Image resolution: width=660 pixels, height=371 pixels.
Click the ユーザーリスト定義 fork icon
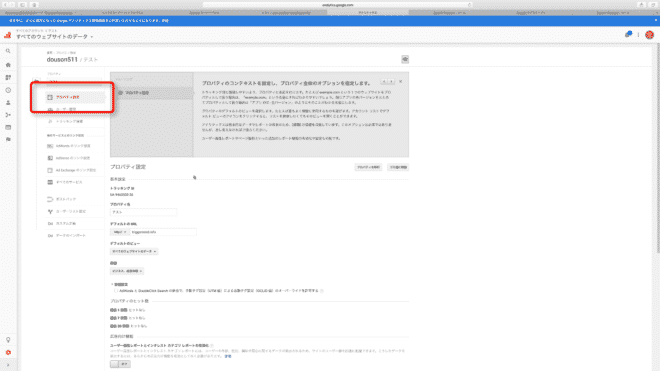(50, 211)
